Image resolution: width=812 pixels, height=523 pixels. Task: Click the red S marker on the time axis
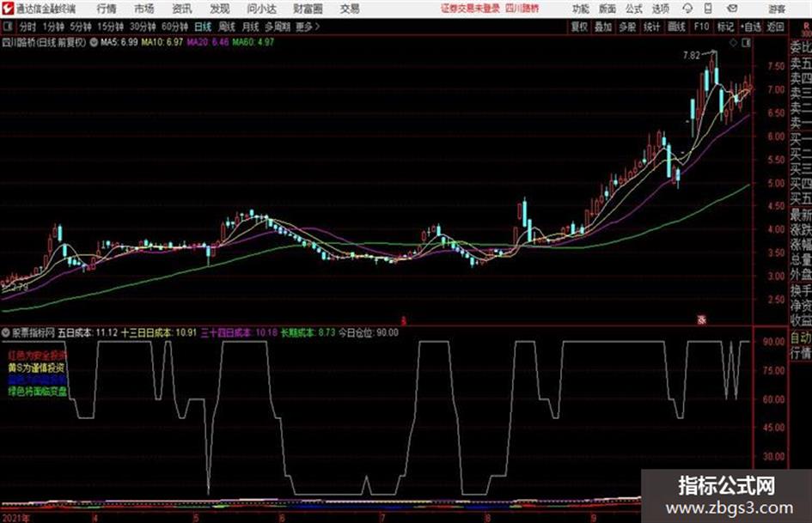pyautogui.click(x=403, y=321)
